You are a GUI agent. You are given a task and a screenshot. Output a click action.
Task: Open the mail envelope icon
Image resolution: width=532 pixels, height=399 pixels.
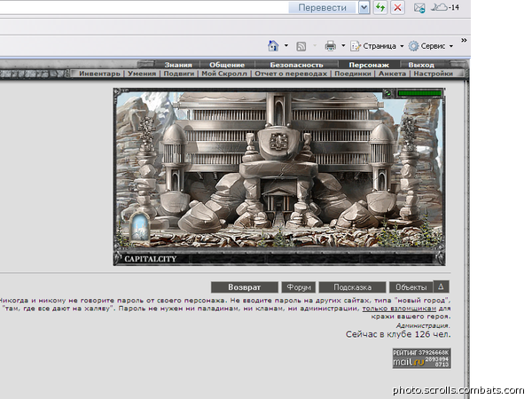pyautogui.click(x=419, y=7)
